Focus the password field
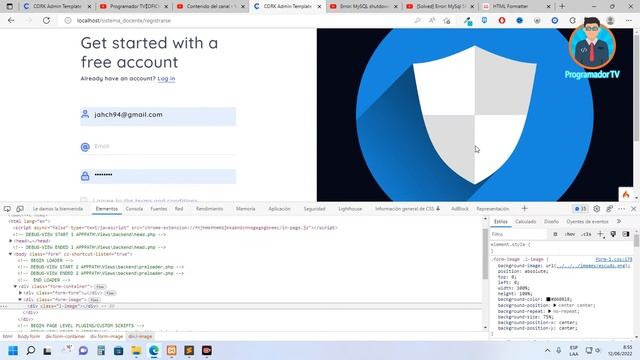The image size is (640, 360). tap(158, 176)
